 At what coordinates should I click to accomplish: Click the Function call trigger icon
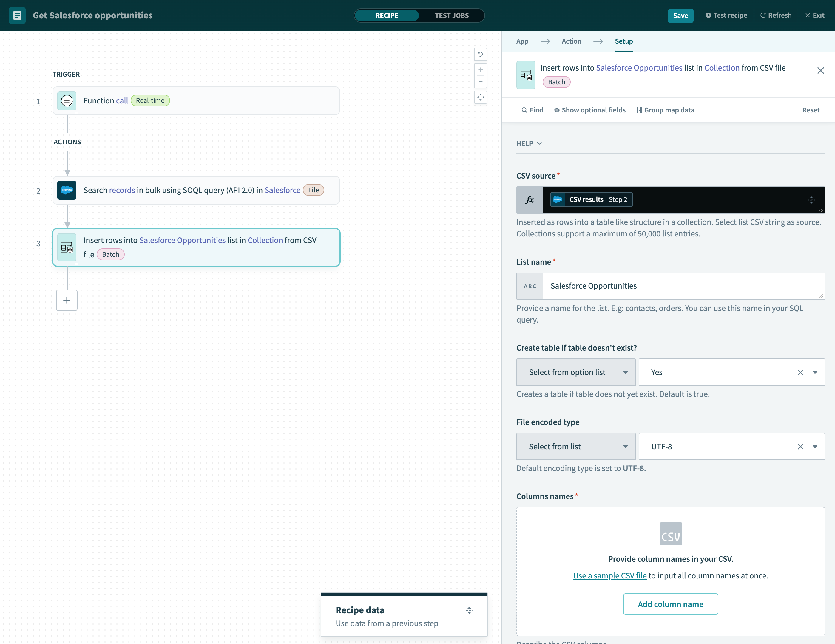tap(67, 101)
